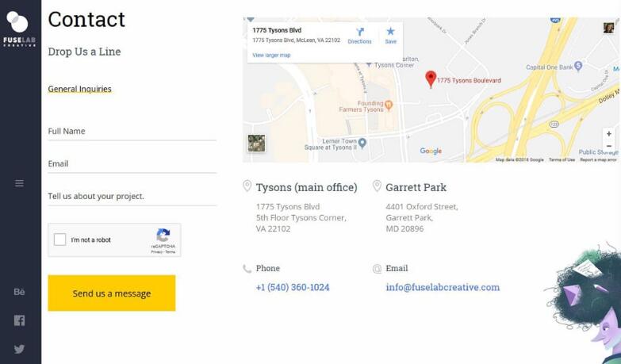Check the I'm not a robot checkbox
Image resolution: width=621 pixels, height=364 pixels.
tap(59, 239)
